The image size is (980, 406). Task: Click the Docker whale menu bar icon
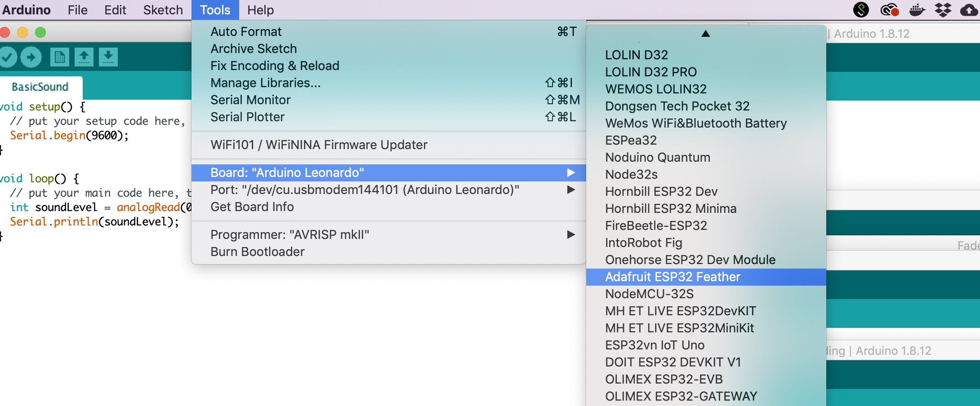917,9
